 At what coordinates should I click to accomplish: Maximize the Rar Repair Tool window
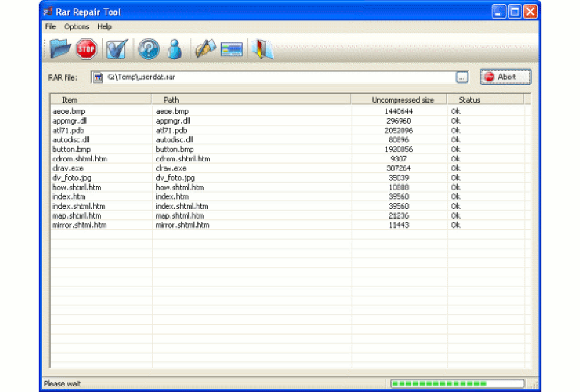click(515, 12)
